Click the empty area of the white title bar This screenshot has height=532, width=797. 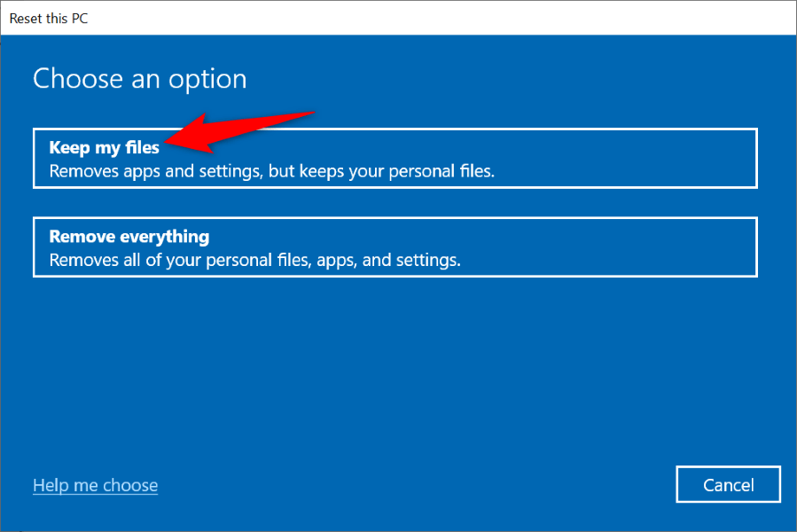(443, 18)
